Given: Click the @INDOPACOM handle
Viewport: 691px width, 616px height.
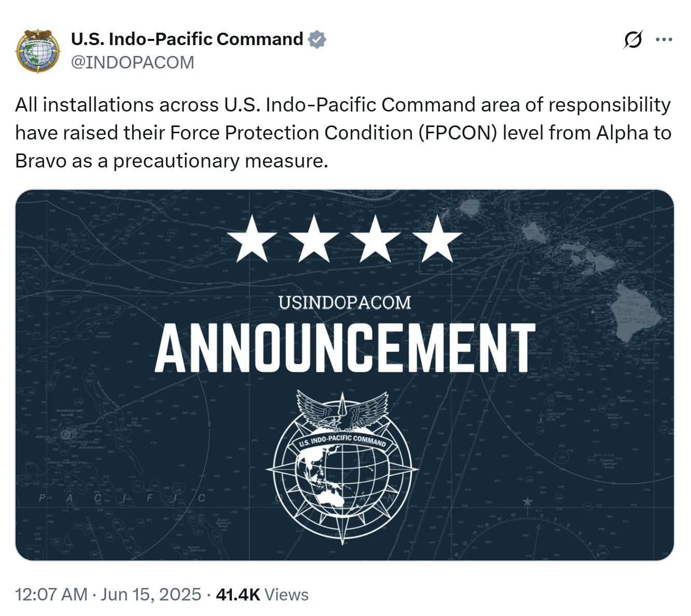Looking at the screenshot, I should (132, 62).
